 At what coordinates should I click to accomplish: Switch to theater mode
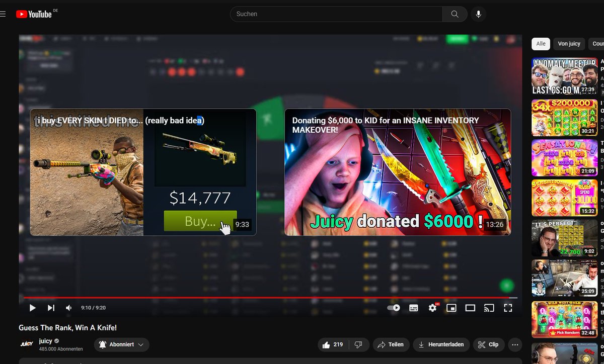470,308
